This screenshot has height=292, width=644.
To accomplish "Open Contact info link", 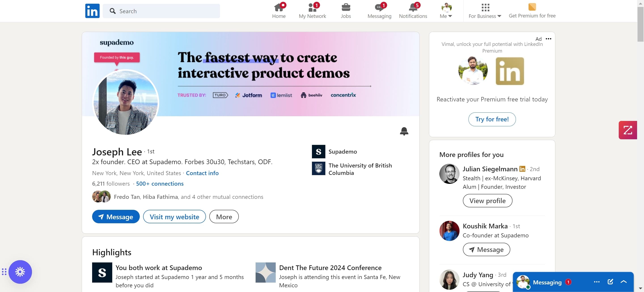I will pyautogui.click(x=202, y=173).
